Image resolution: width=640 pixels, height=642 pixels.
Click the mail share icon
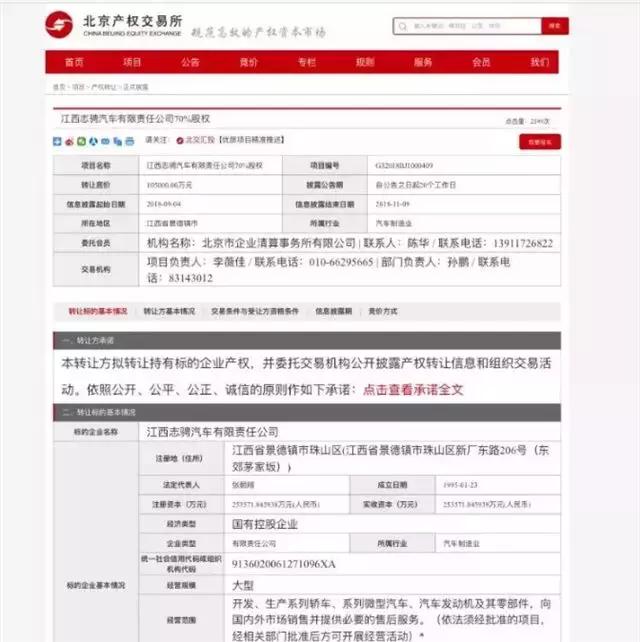click(106, 141)
